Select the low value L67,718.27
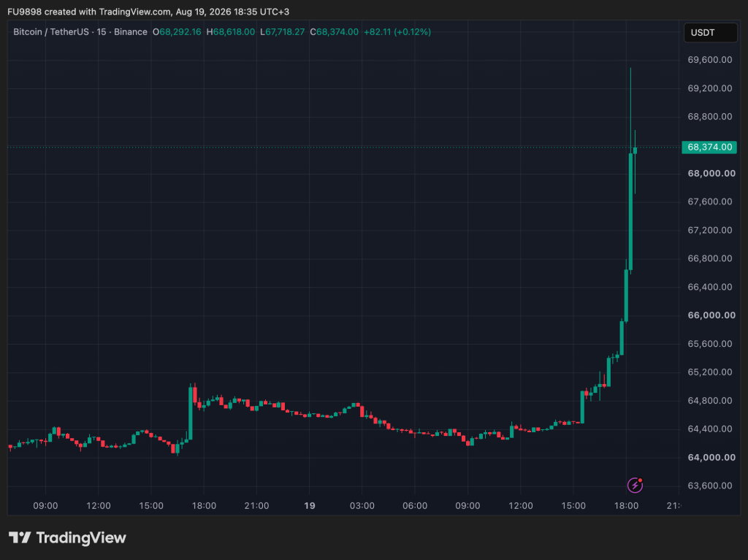 pyautogui.click(x=282, y=32)
